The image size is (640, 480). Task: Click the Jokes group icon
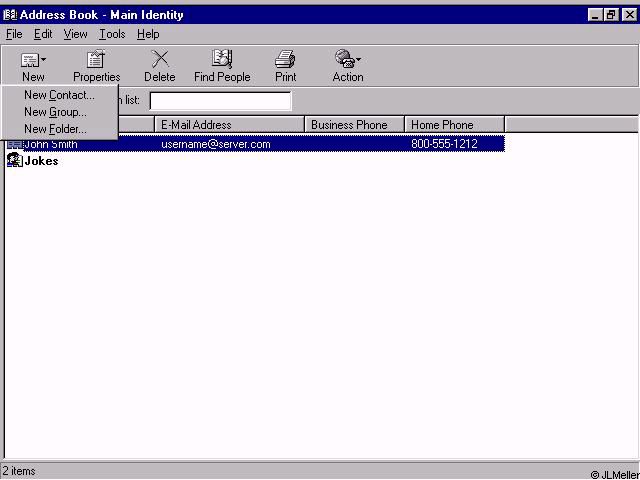coord(15,160)
